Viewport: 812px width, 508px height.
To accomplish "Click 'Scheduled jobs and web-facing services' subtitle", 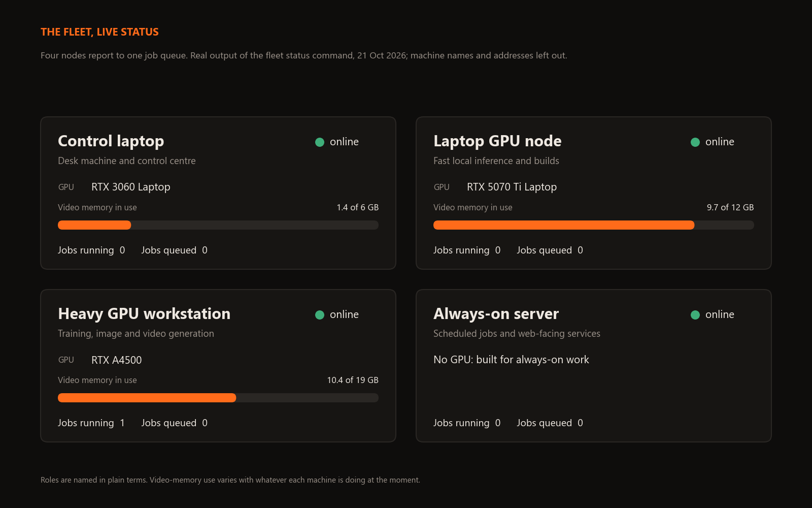I will (517, 334).
